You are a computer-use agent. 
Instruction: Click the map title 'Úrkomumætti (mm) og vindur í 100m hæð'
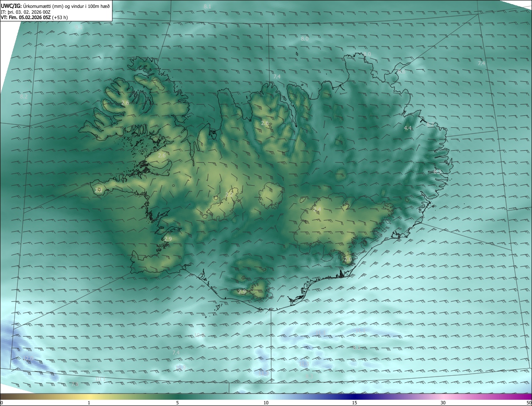[66, 6]
